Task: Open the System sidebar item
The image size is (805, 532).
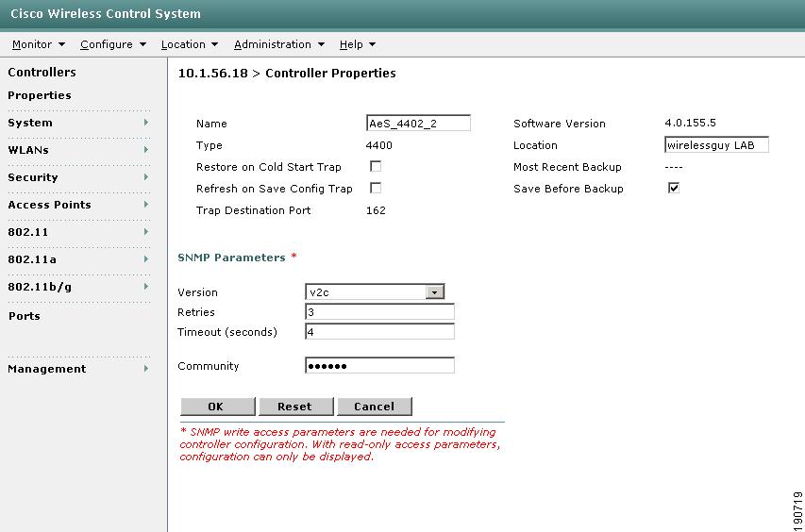Action: [30, 123]
